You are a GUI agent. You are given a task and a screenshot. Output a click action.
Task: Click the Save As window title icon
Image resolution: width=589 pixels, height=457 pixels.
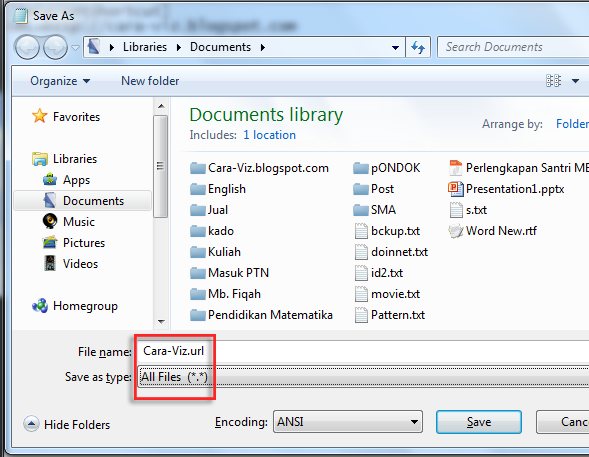[x=21, y=16]
